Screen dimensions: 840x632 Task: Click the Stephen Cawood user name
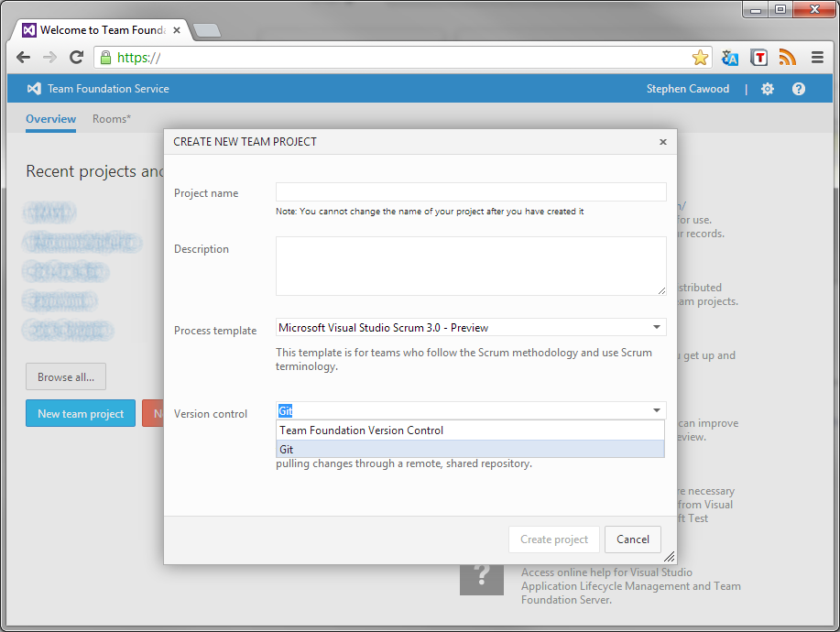(687, 89)
